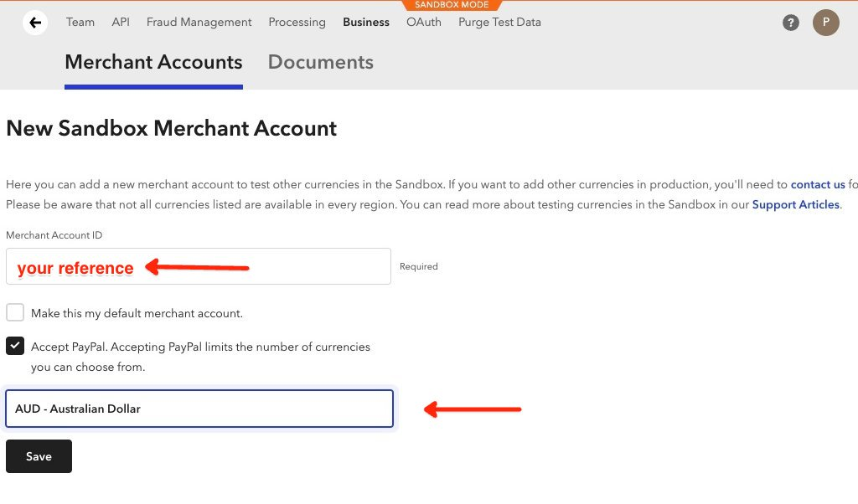
Task: Open Fraud Management menu
Action: tap(199, 23)
